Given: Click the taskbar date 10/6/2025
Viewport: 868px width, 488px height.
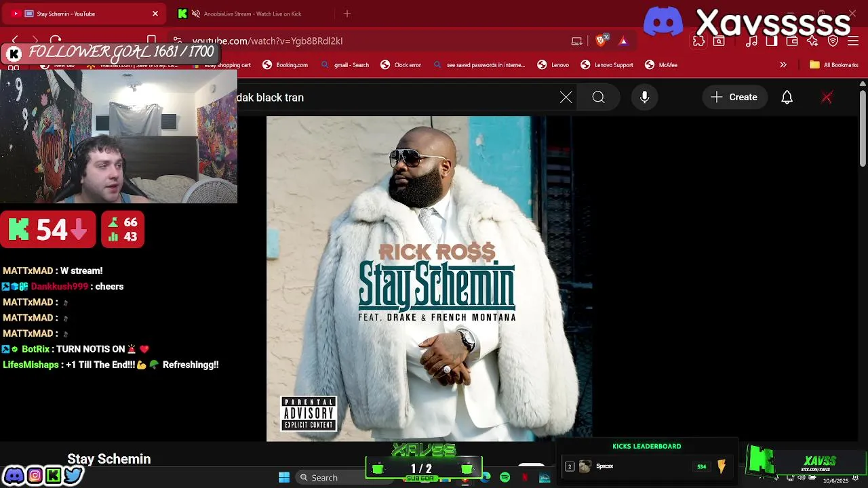Looking at the screenshot, I should 835,481.
